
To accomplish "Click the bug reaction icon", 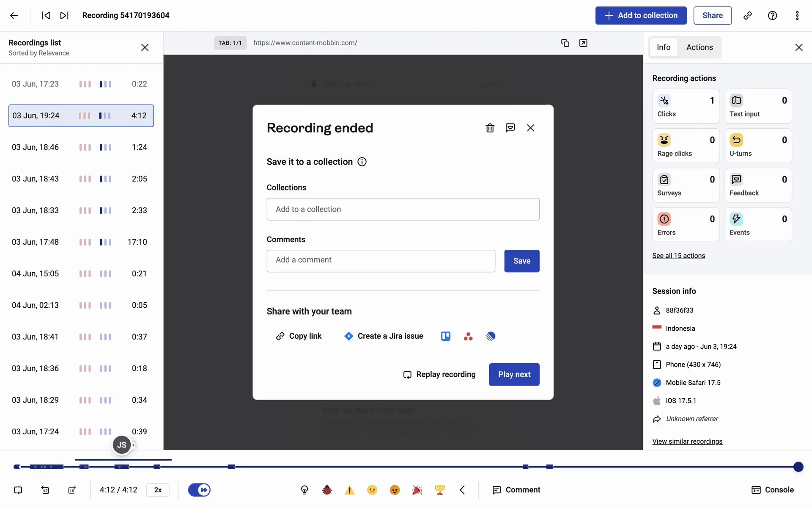I will click(x=327, y=490).
